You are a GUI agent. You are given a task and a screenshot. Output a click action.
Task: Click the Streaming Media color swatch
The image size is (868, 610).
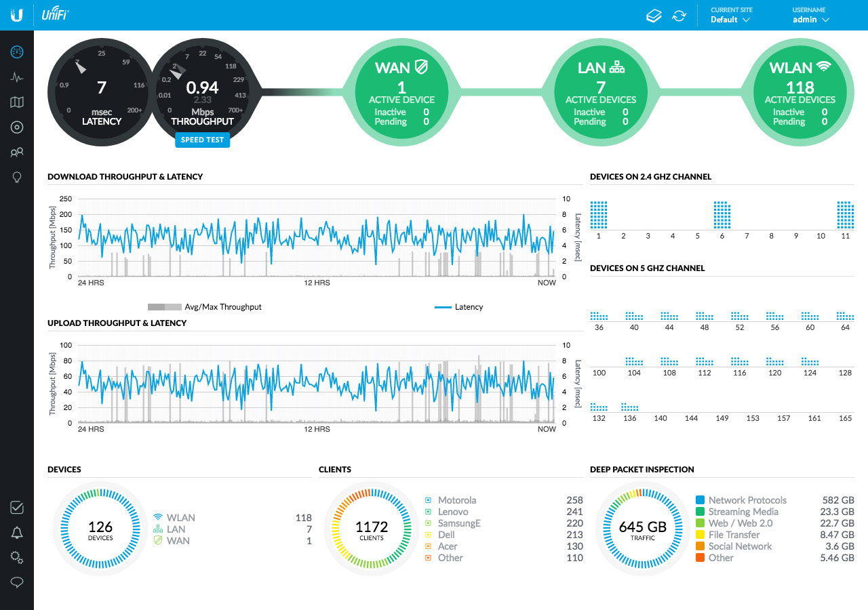tap(701, 512)
